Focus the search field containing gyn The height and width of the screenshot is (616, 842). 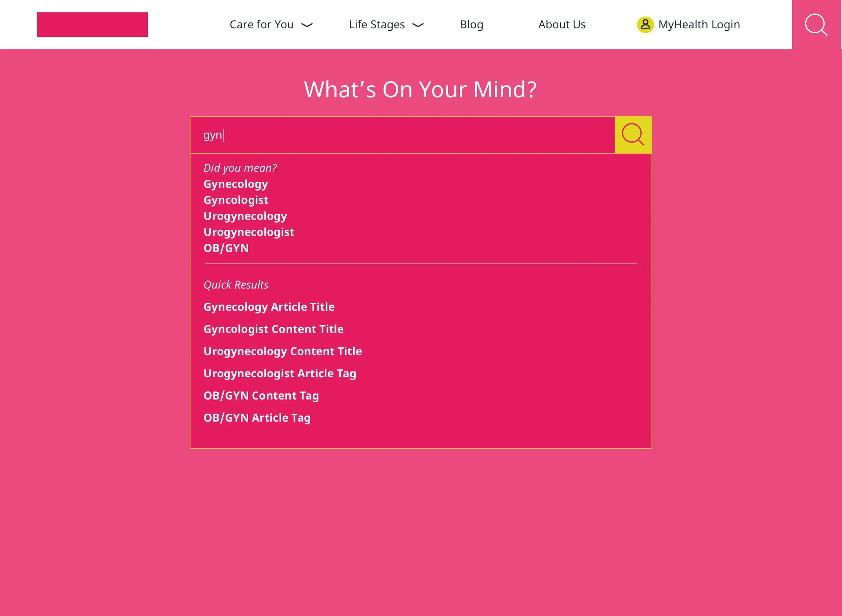[403, 135]
